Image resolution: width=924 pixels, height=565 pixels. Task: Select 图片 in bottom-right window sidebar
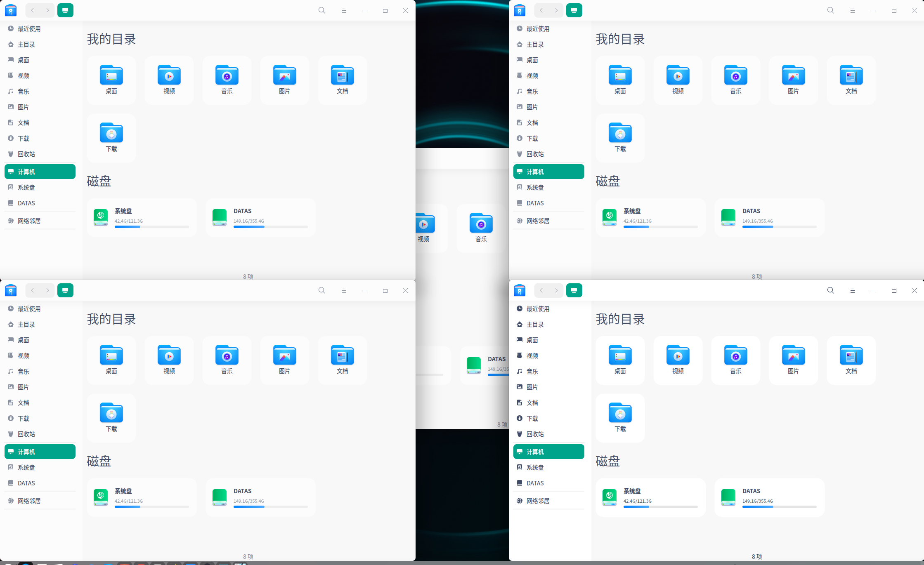pos(549,387)
